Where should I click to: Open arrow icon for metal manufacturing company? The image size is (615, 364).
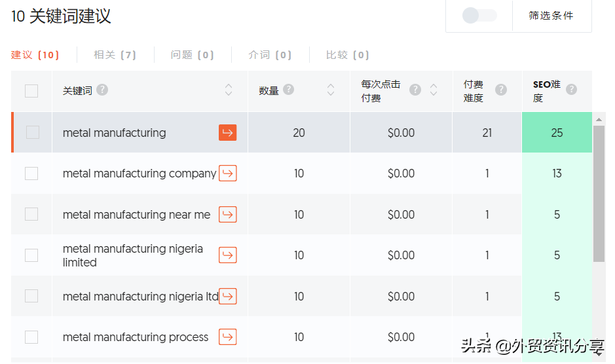tap(227, 173)
